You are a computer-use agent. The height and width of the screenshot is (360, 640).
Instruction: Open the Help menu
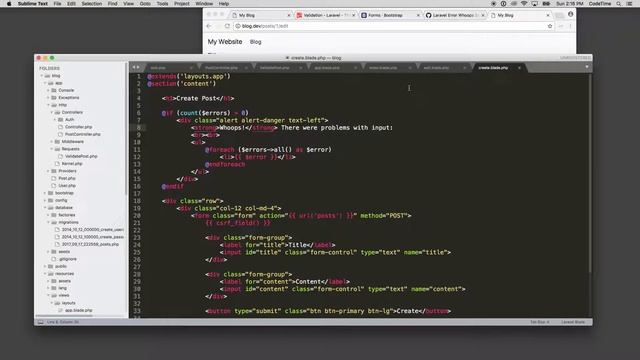click(224, 4)
